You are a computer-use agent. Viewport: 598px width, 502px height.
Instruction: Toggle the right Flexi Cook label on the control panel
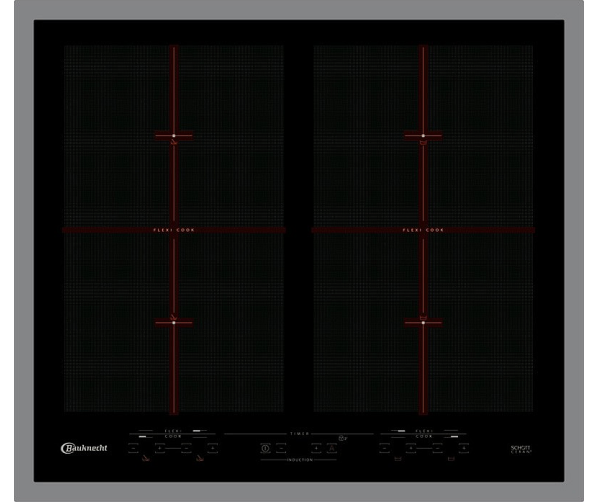tap(424, 434)
